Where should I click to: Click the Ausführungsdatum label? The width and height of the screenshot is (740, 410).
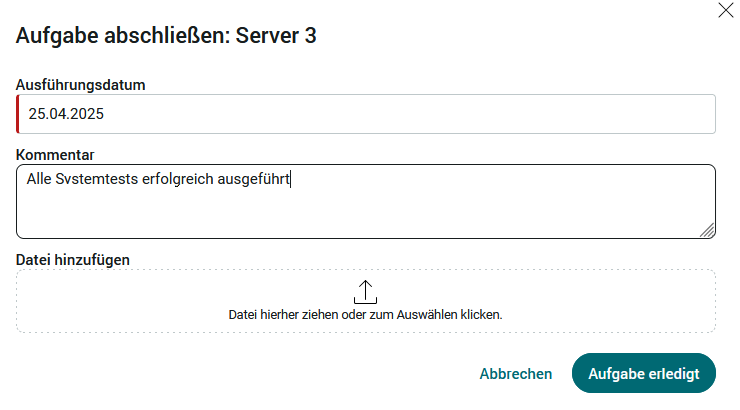80,85
